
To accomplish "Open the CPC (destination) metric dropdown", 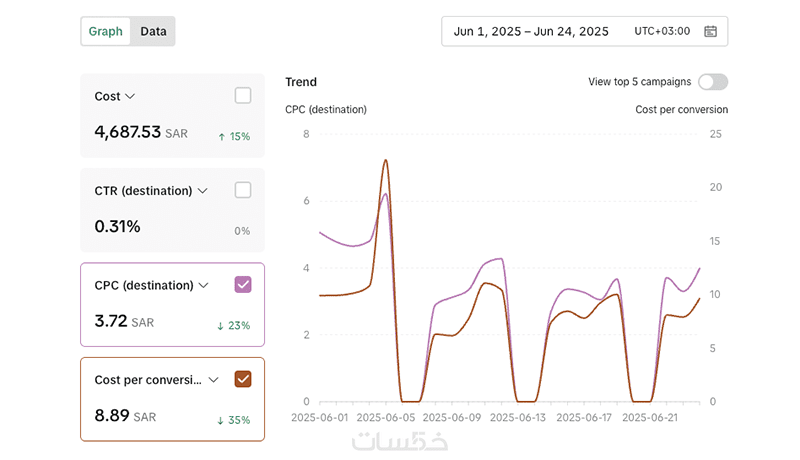I will [204, 285].
